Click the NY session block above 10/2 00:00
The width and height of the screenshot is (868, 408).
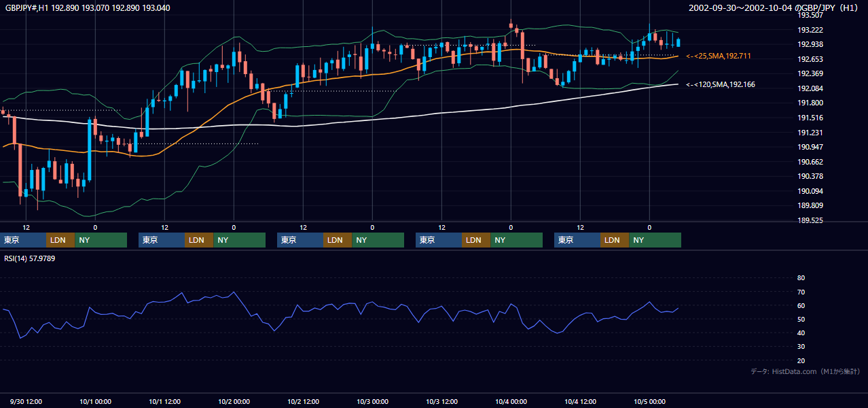240,240
